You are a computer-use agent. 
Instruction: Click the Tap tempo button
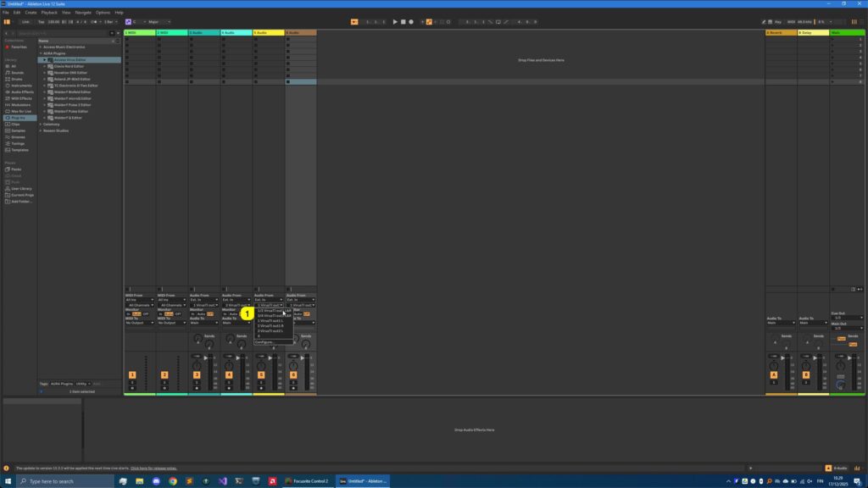tap(41, 22)
